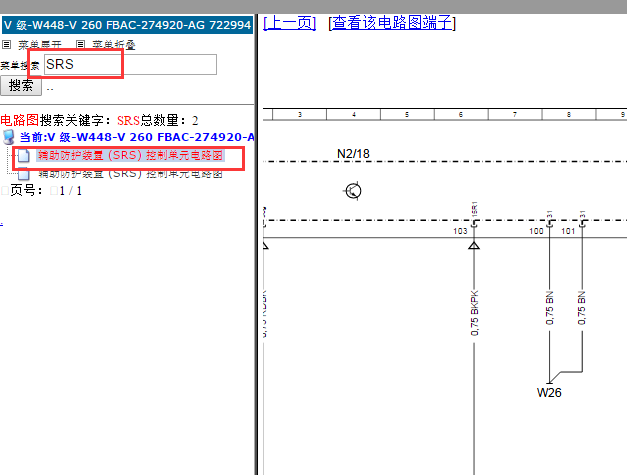Select the current vehicle V 级-W448 tree node
The height and width of the screenshot is (475, 627).
pos(137,137)
